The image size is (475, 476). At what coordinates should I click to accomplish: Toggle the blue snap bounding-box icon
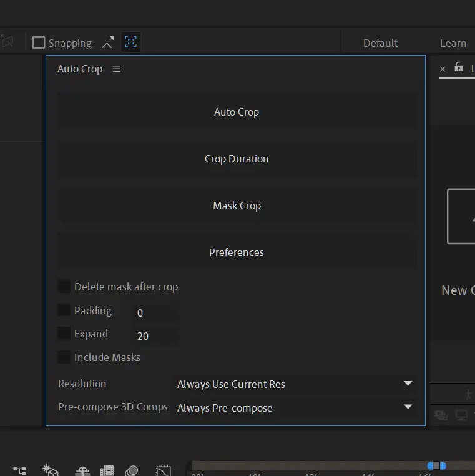click(130, 42)
